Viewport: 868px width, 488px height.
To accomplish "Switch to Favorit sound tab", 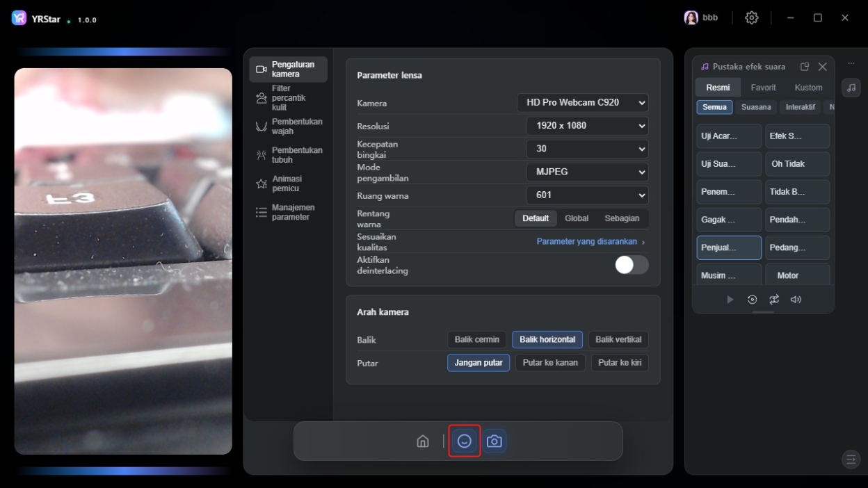I will coord(763,88).
